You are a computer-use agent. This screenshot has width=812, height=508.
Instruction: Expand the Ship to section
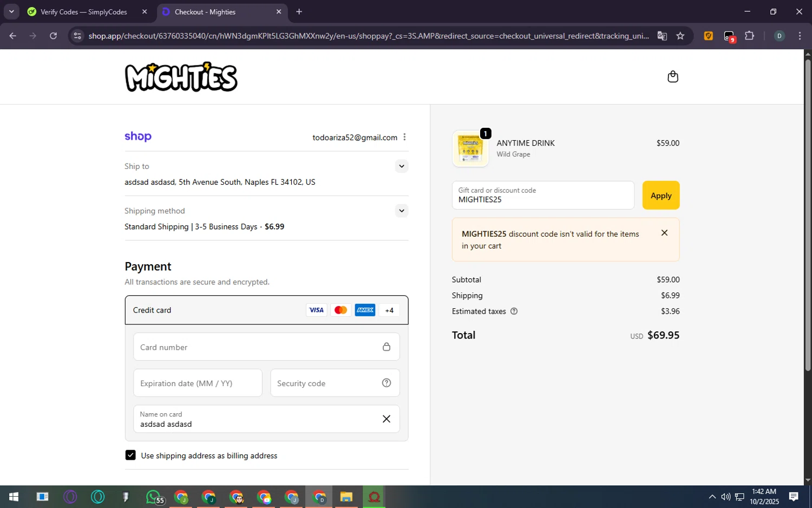[401, 166]
